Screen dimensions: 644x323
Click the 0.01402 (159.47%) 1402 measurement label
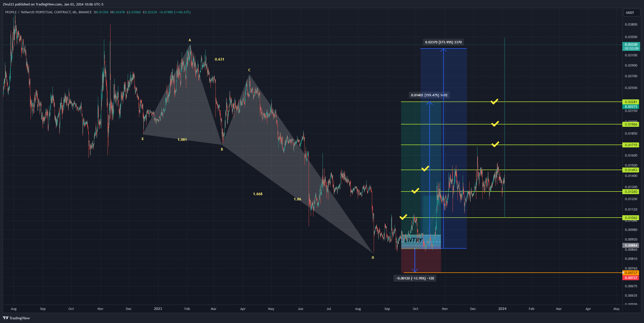click(429, 95)
